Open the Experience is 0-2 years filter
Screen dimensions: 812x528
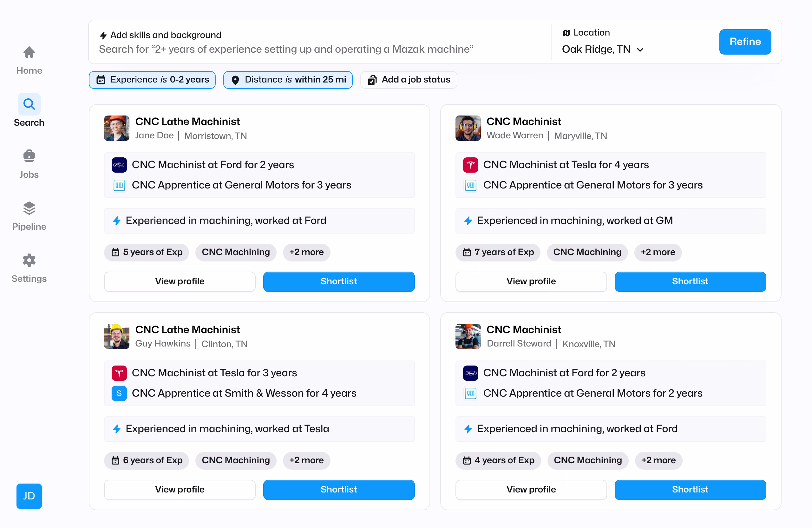152,80
